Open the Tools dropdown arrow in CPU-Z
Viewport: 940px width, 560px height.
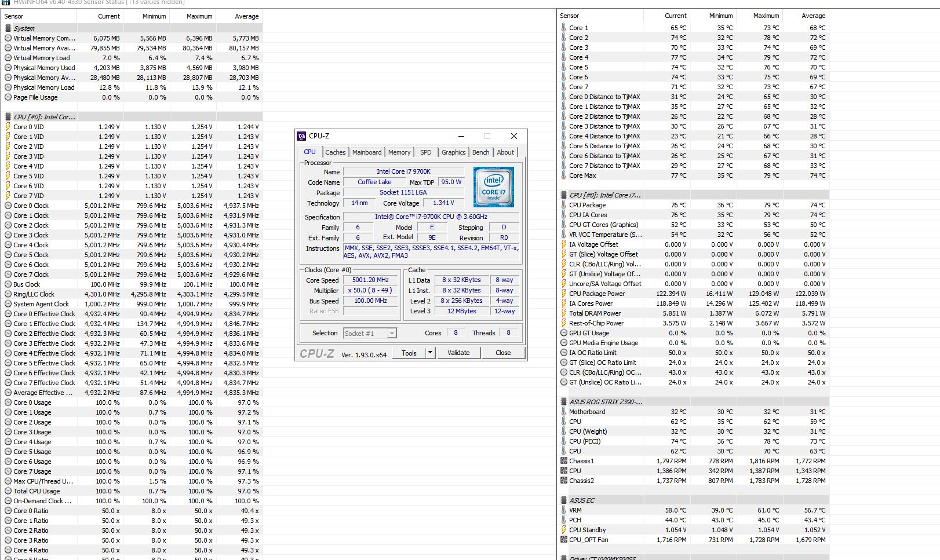click(x=430, y=353)
